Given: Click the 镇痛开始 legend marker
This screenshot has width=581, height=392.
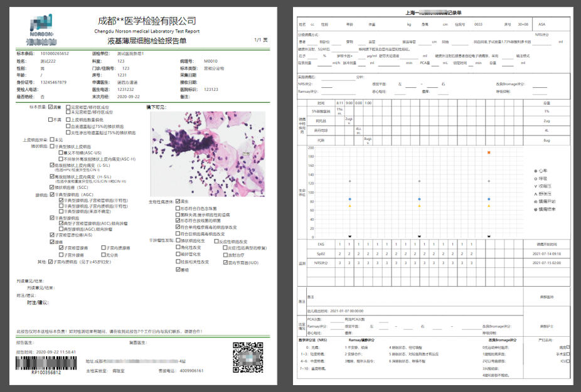Looking at the screenshot, I should click(x=535, y=201).
